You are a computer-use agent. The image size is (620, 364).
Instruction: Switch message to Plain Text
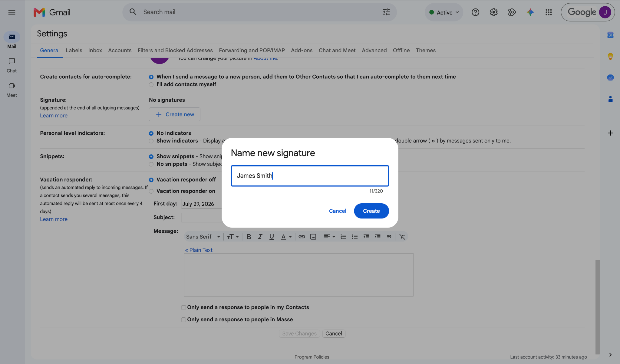(199, 250)
